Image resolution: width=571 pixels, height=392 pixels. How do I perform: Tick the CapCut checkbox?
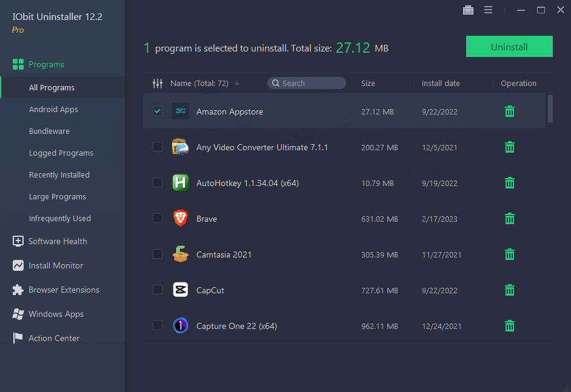158,290
